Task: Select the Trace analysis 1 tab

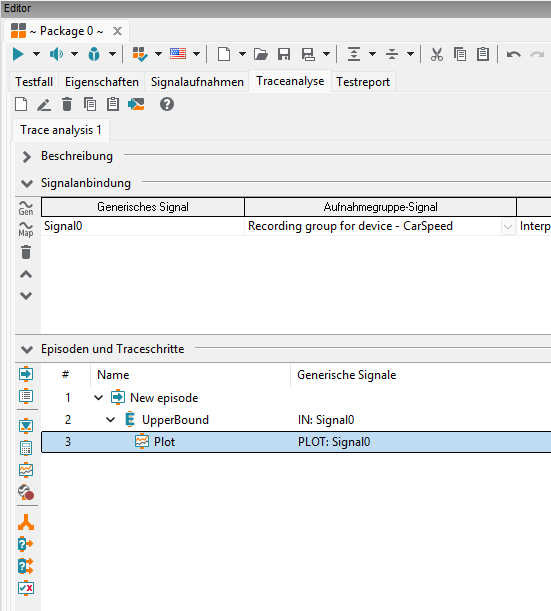Action: pyautogui.click(x=61, y=130)
